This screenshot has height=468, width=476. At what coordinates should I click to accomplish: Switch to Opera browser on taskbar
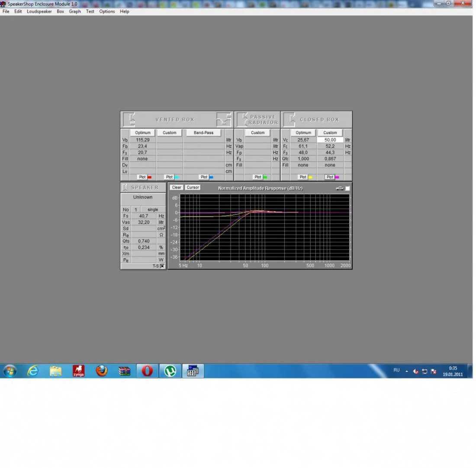point(147,371)
